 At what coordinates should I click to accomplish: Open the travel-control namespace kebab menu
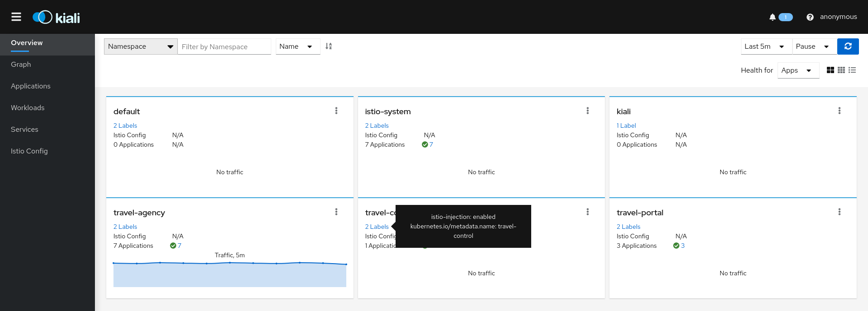point(587,212)
